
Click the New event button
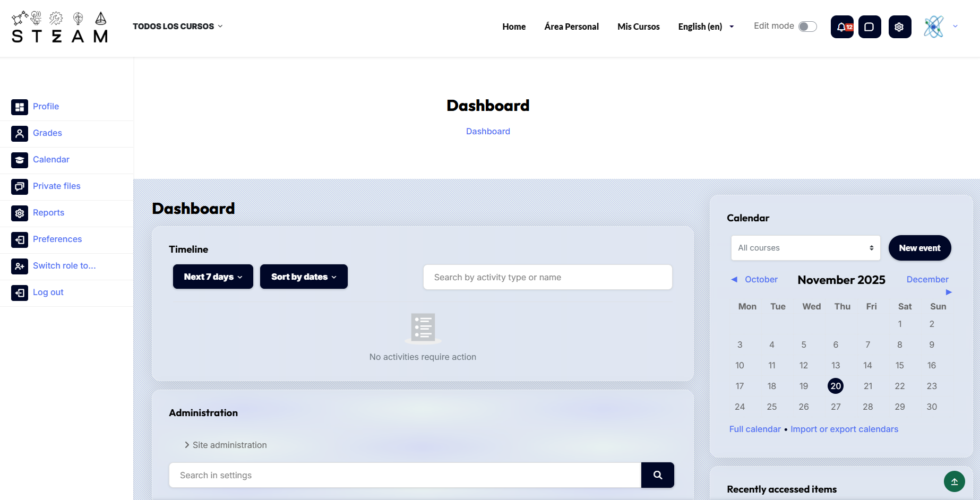coord(919,248)
